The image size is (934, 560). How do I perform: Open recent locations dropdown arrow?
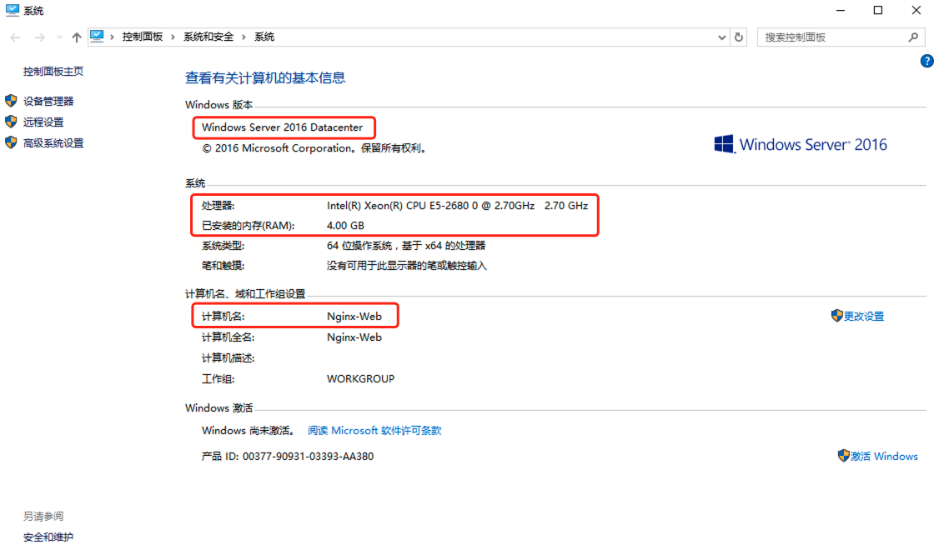click(59, 37)
